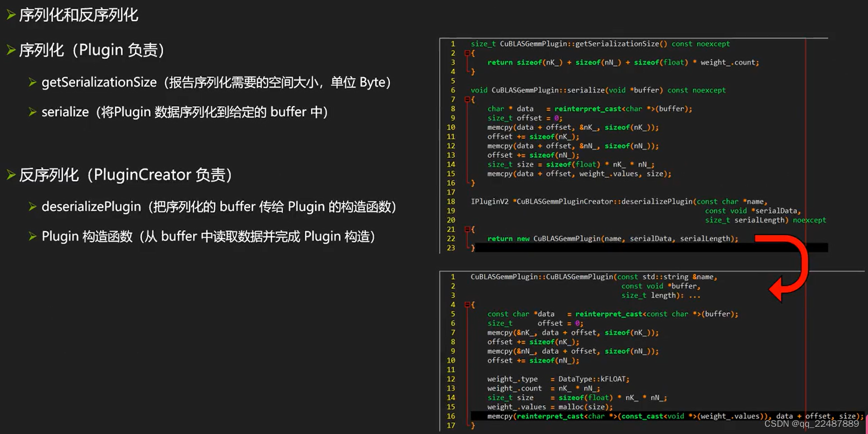The width and height of the screenshot is (868, 434).
Task: Click line number 17 in the upper code panel
Action: coord(451,192)
